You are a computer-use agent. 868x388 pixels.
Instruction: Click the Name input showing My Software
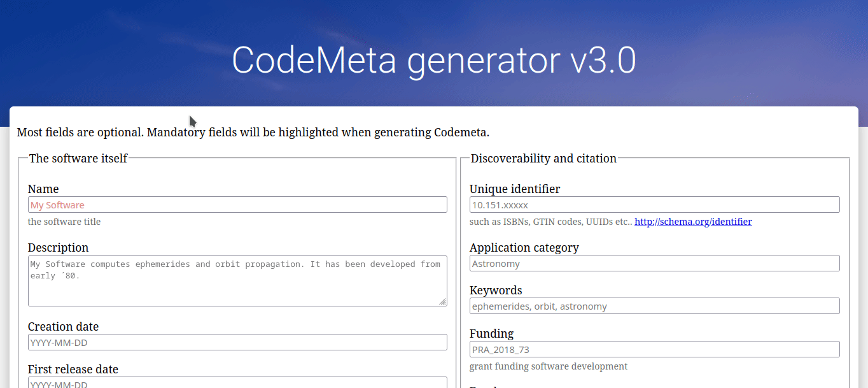(237, 205)
